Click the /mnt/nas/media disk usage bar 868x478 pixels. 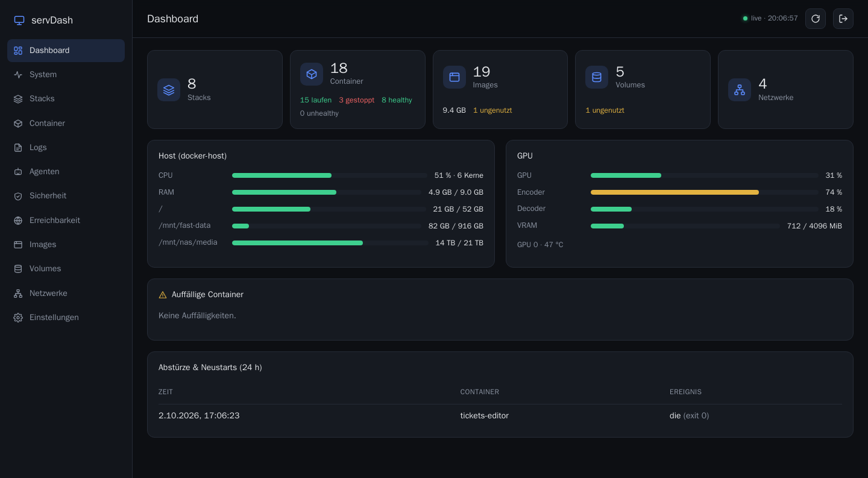[x=330, y=243]
